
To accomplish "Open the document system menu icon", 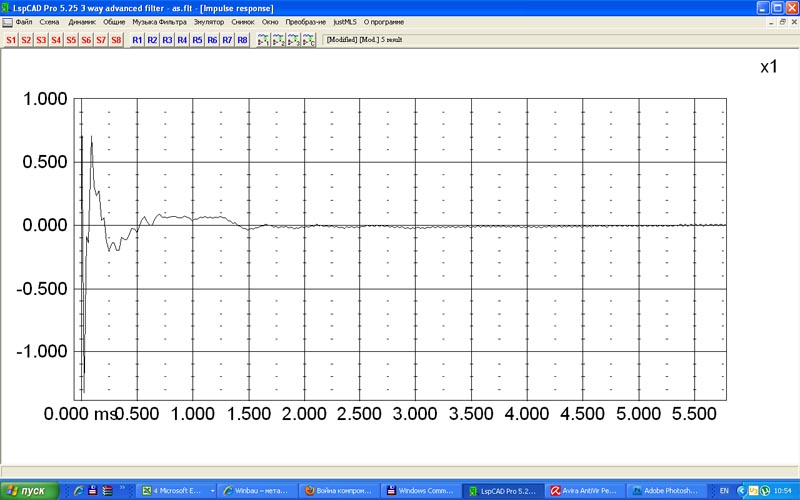I will pyautogui.click(x=7, y=22).
